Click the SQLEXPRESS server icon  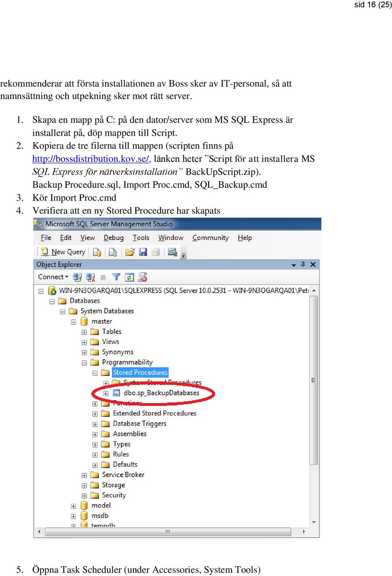(x=52, y=291)
